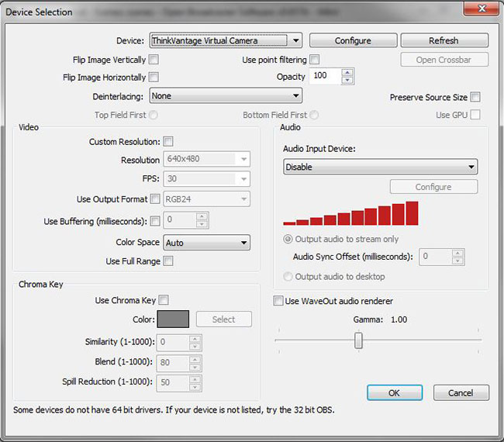Enable Custom Resolution checkbox

click(168, 142)
